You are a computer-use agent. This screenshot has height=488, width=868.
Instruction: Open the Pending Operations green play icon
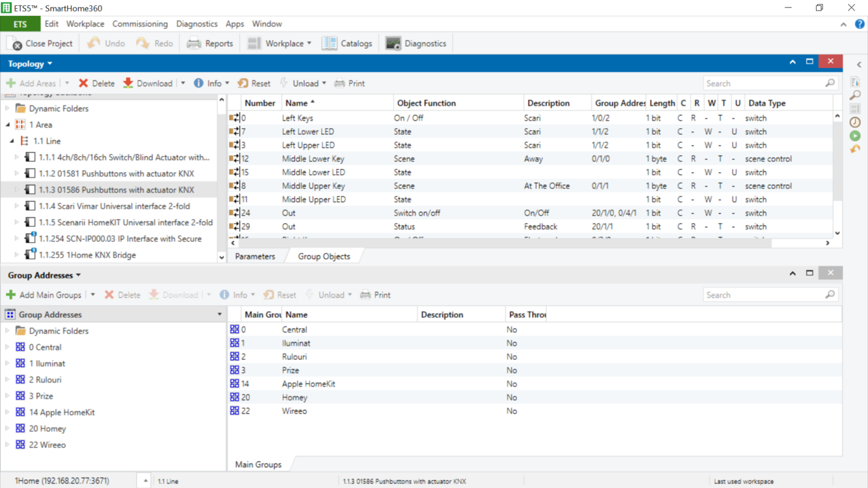point(855,136)
